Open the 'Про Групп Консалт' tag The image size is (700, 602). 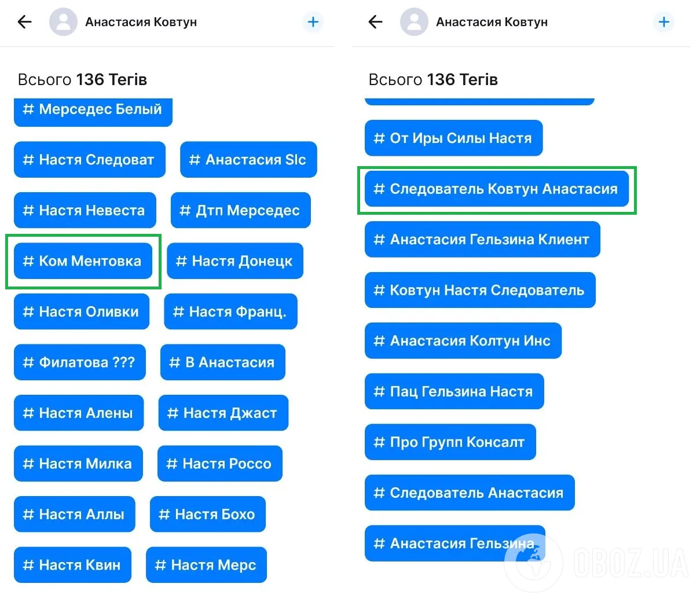point(450,442)
